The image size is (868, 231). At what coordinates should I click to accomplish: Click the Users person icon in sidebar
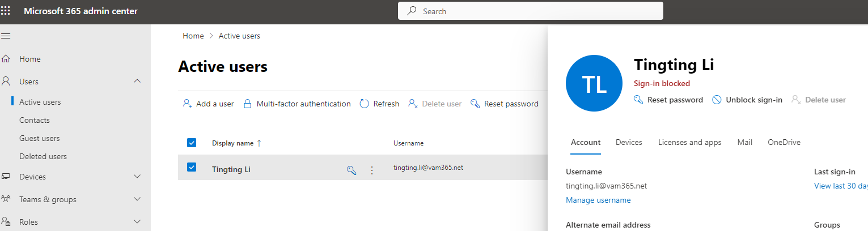point(6,82)
